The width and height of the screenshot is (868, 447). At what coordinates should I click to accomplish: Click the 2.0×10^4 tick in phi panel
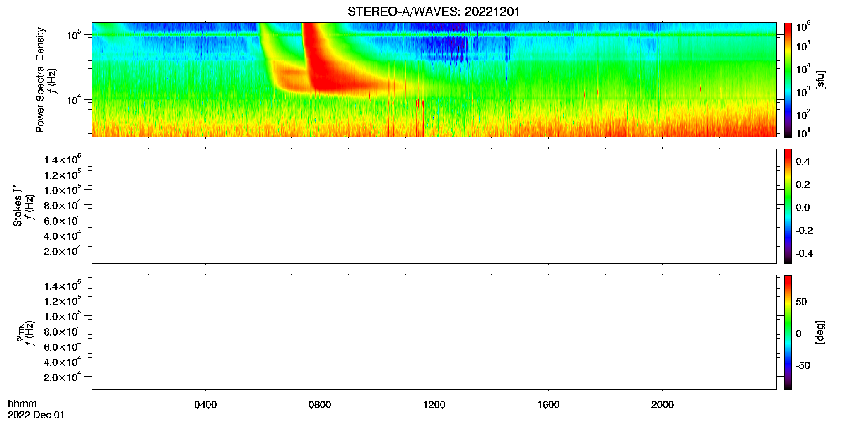click(x=63, y=377)
